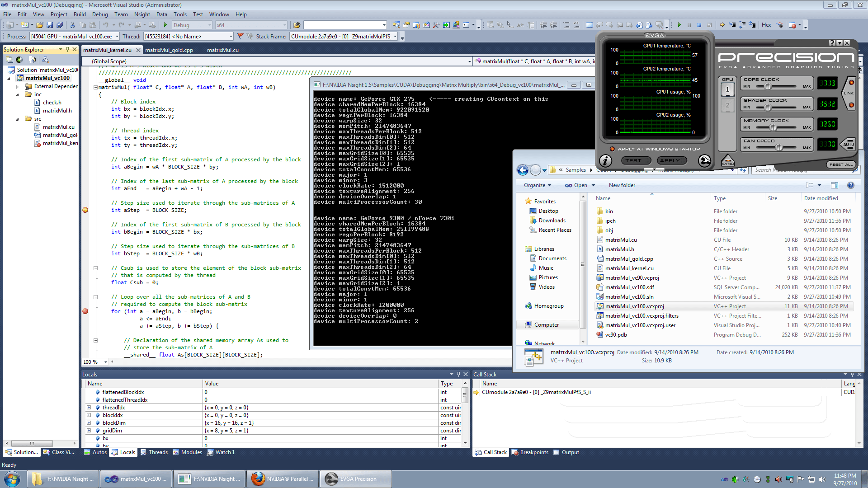Toggle the AUTO fan speed button
The height and width of the screenshot is (488, 868).
tap(848, 144)
